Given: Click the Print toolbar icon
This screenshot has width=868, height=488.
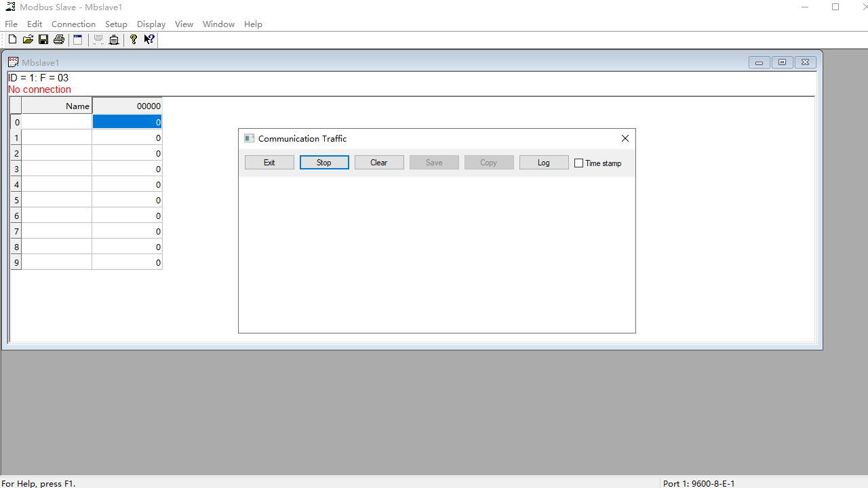Looking at the screenshot, I should [59, 39].
